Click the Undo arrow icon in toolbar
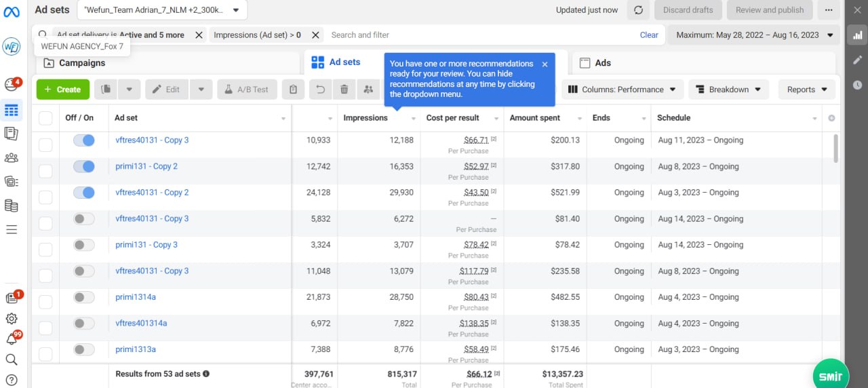This screenshot has height=388, width=868. [x=321, y=90]
